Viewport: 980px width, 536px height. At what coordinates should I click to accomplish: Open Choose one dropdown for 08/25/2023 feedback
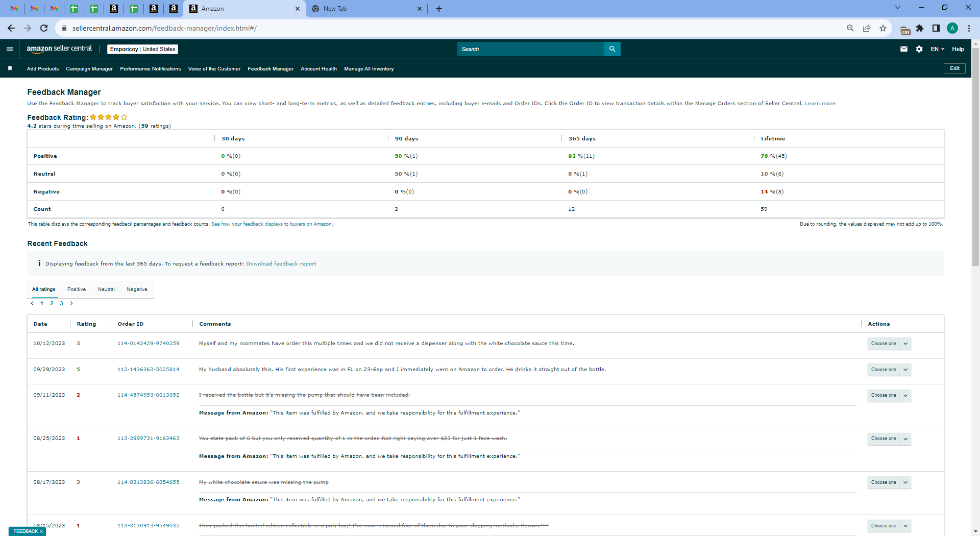pyautogui.click(x=889, y=438)
